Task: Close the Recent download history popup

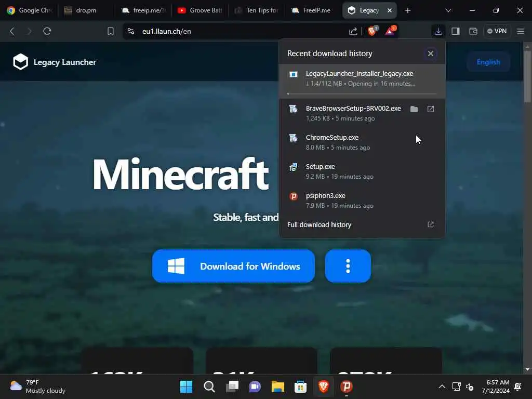Action: click(x=431, y=54)
